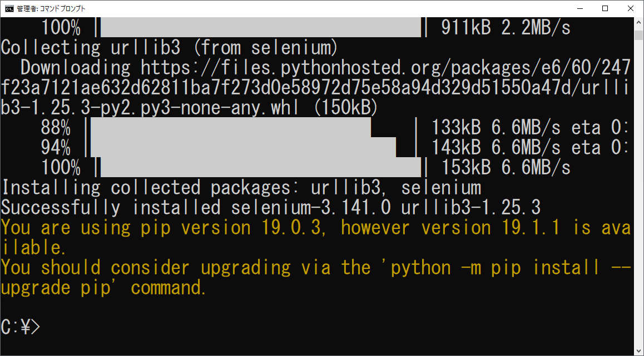644x356 pixels.
Task: Close the Command Prompt window
Action: pos(631,9)
